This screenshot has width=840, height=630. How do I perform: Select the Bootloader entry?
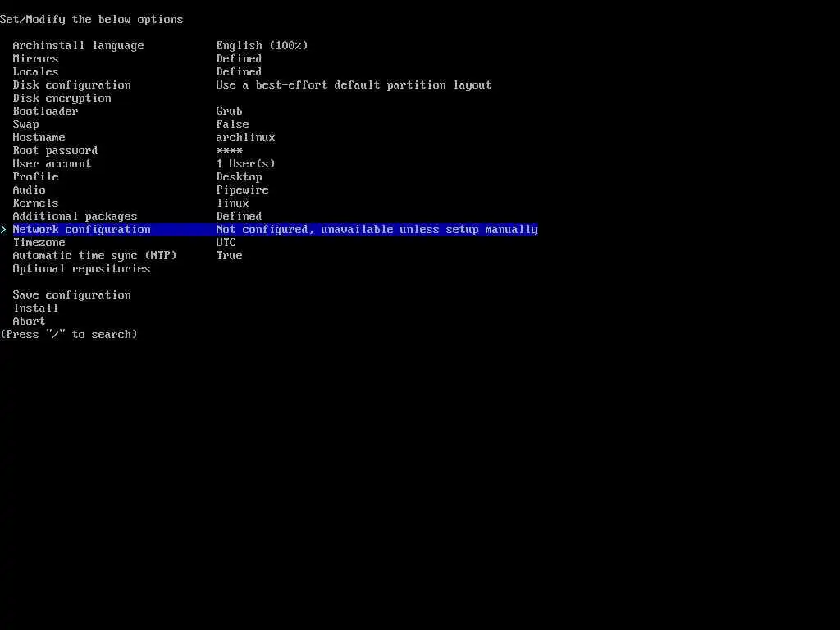pyautogui.click(x=46, y=111)
